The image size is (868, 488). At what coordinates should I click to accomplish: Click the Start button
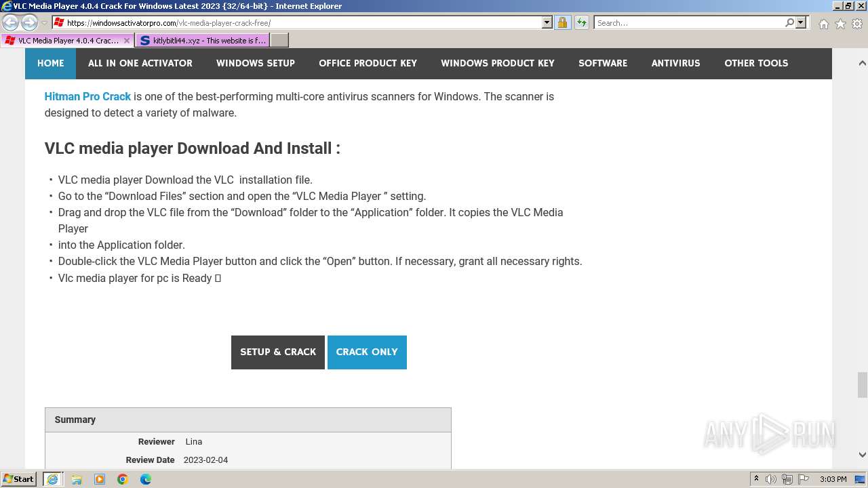19,479
